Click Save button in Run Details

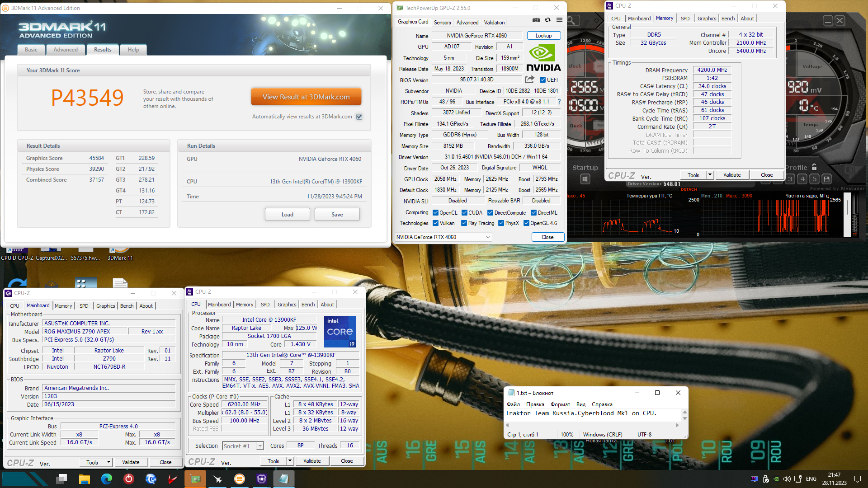coord(337,215)
